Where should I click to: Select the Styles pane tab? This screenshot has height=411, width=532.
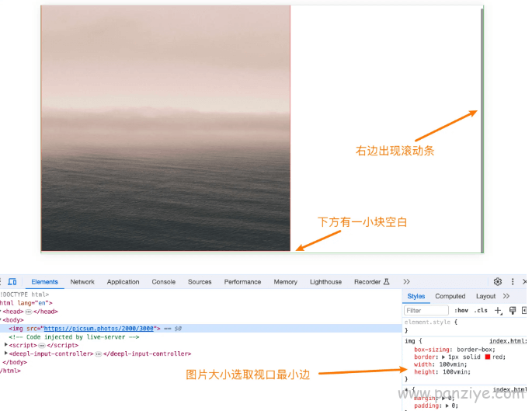(416, 296)
